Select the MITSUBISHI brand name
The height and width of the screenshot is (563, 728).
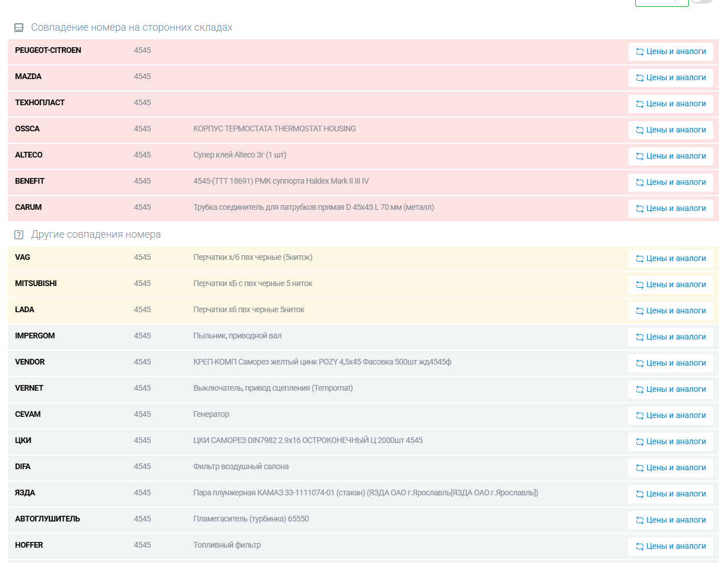(36, 284)
